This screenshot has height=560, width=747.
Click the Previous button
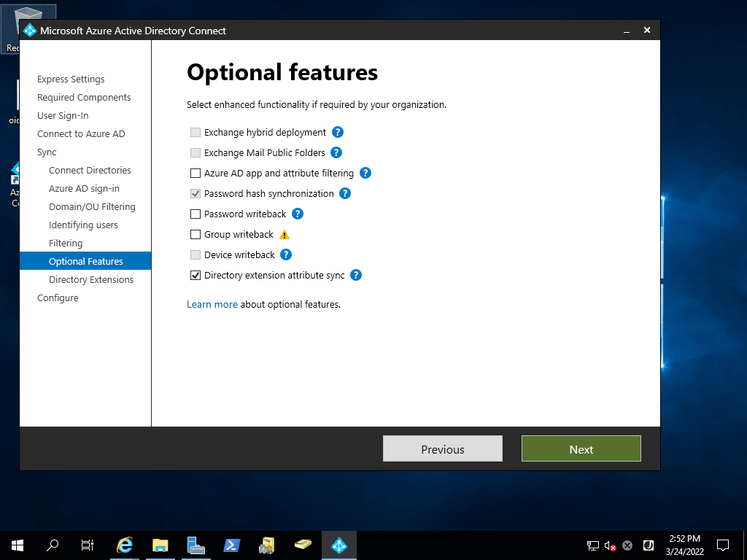[443, 448]
